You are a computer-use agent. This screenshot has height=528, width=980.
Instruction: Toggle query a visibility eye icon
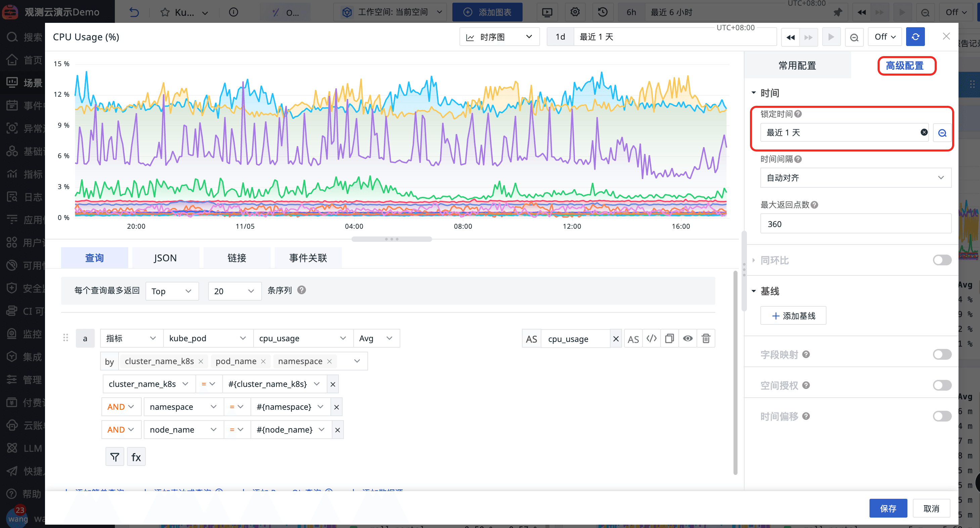click(x=687, y=338)
